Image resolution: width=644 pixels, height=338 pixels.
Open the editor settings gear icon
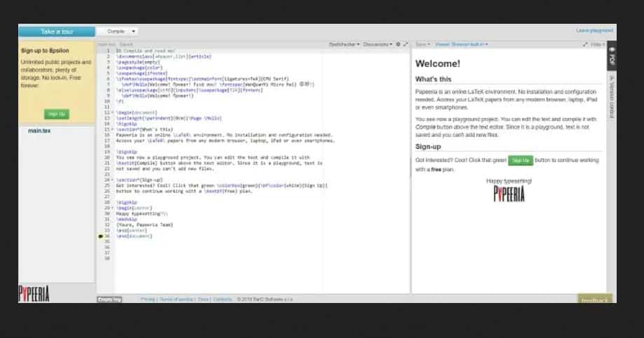398,44
